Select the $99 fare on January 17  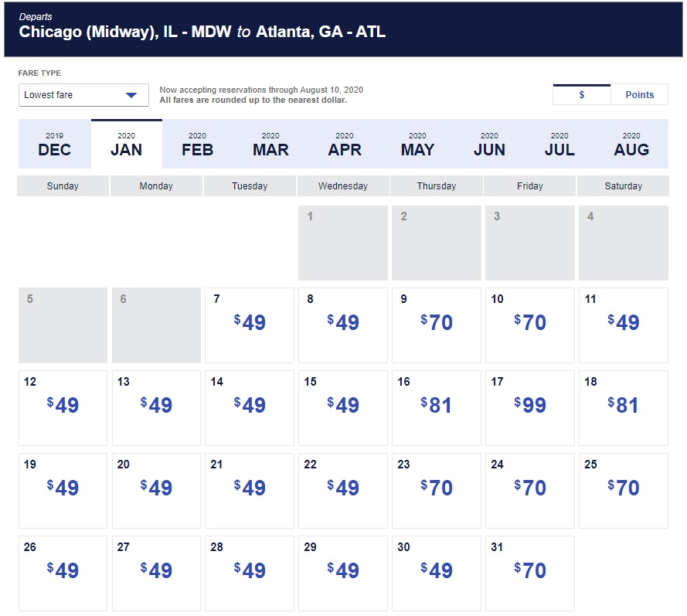point(530,406)
